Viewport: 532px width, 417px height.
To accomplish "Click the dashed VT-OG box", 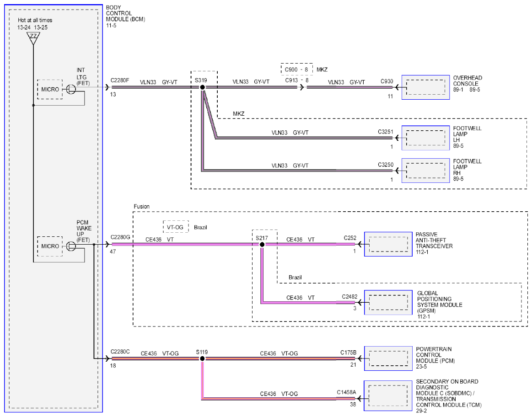I will (175, 226).
